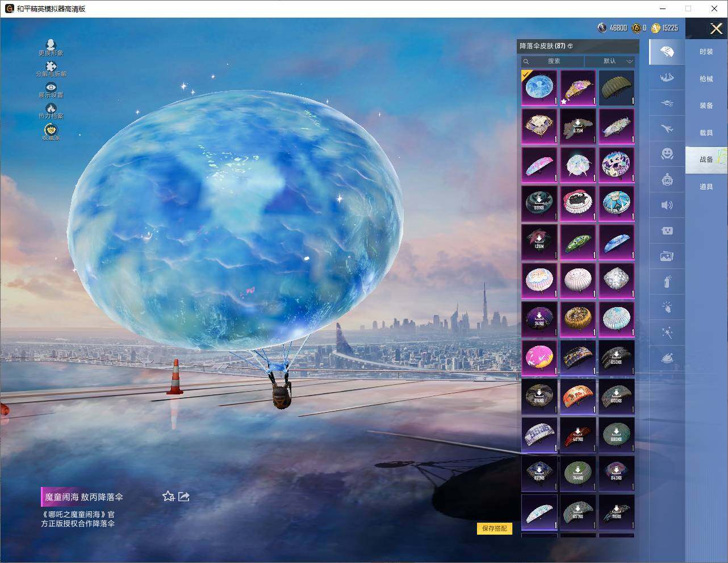The height and width of the screenshot is (563, 728).
Task: Open the help icon beside 降落伞皮肤 (87)
Action: point(570,46)
